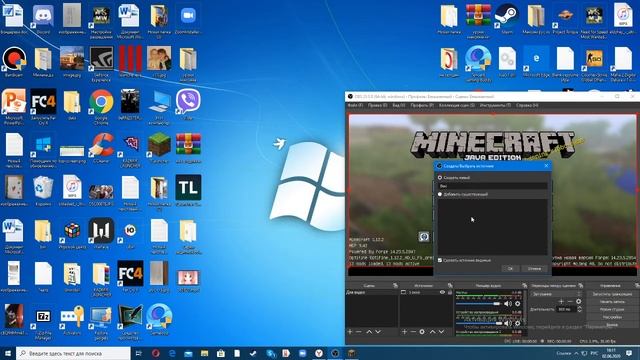The height and width of the screenshot is (360, 640).
Task: Open the Recycle Bin on desktop
Action: click(43, 191)
